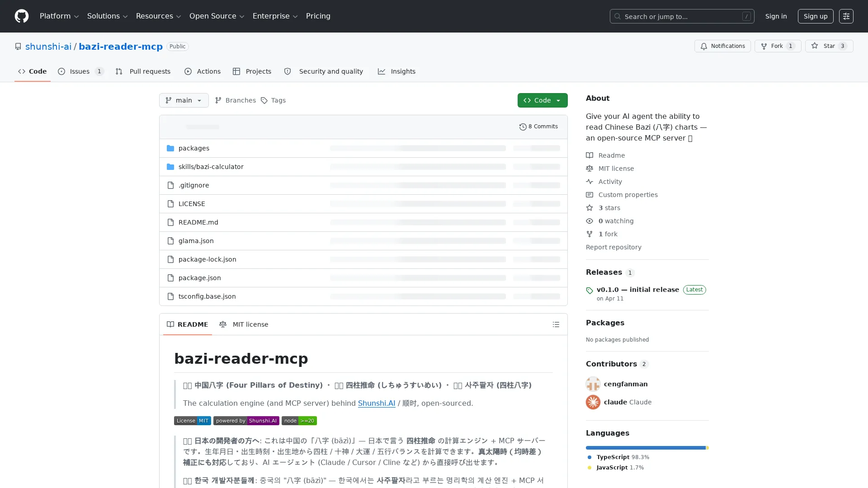868x488 pixels.
Task: Click the Activity pulse icon
Action: pyautogui.click(x=590, y=182)
